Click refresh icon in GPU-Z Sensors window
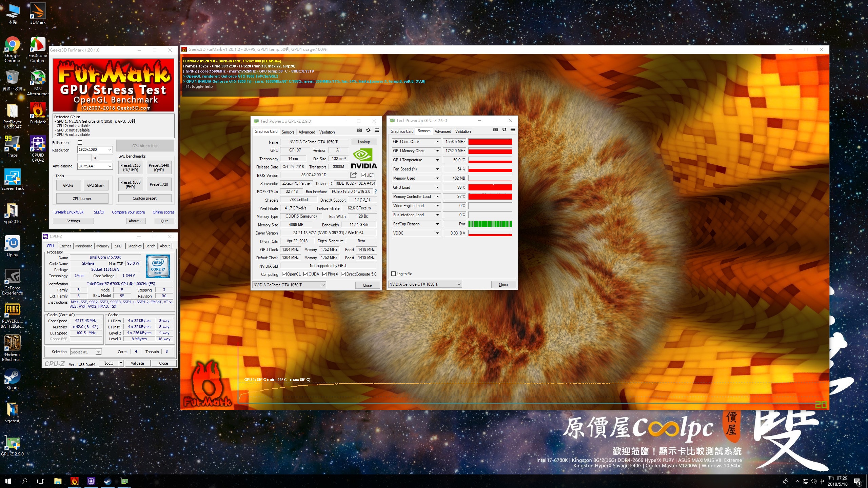 [x=504, y=129]
